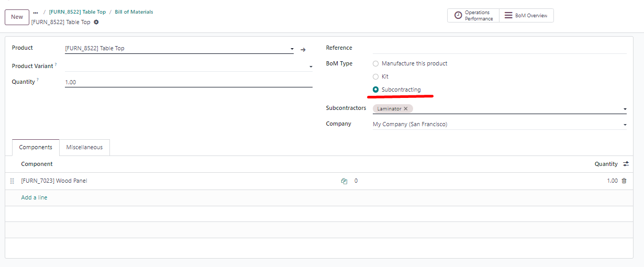Image resolution: width=644 pixels, height=267 pixels.
Task: Open the BoM Overview report
Action: 526,15
